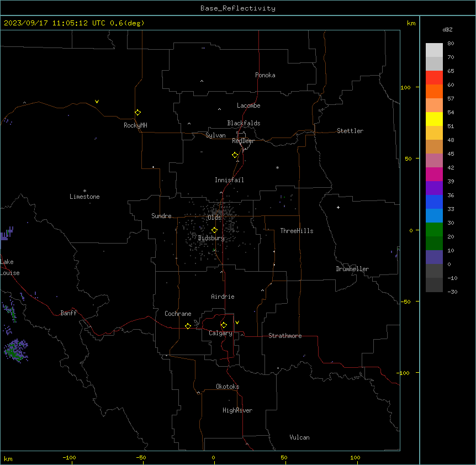The width and height of the screenshot is (476, 465).
Task: Click the Banff label
Action: tap(68, 313)
